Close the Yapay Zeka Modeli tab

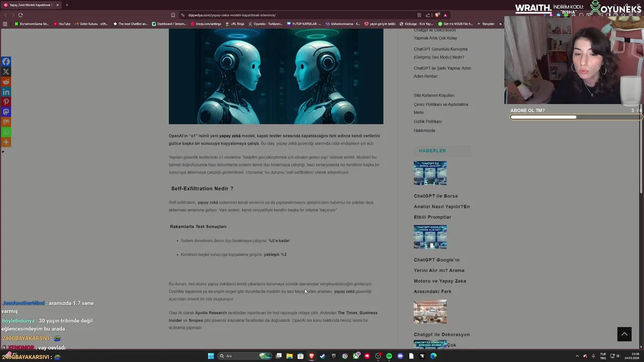point(57,5)
